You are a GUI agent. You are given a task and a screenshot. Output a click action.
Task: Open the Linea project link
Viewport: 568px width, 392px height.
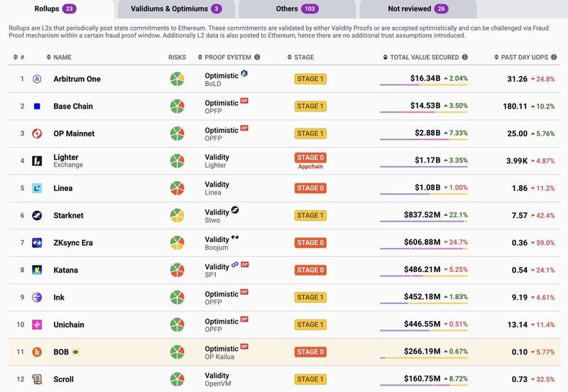coord(63,188)
